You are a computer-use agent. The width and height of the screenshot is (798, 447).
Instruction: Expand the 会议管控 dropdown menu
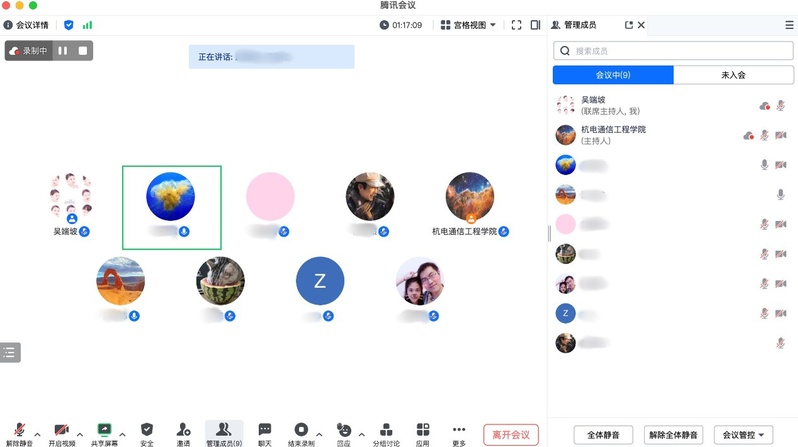coord(747,435)
